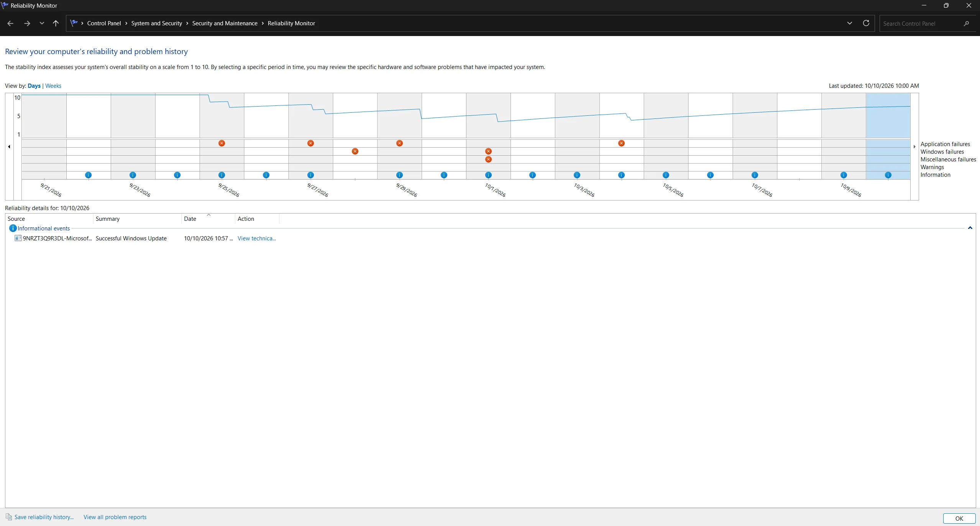Open View all problem reports

[x=115, y=517]
